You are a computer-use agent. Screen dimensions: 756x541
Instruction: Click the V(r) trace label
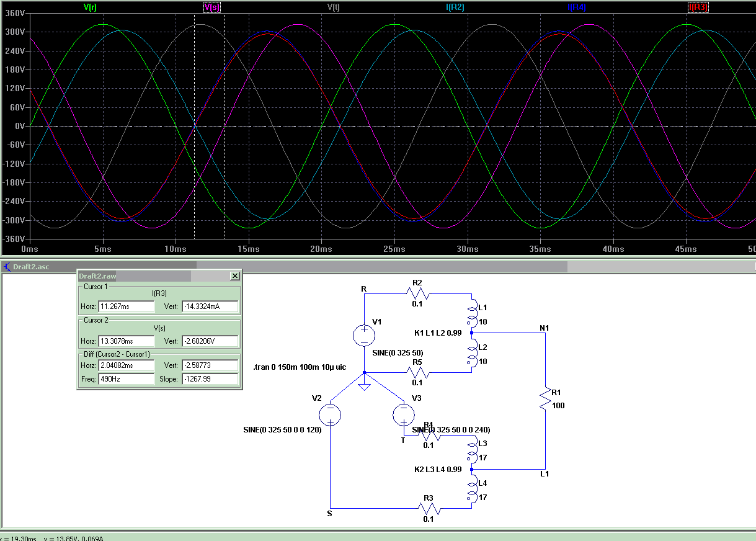coord(89,7)
